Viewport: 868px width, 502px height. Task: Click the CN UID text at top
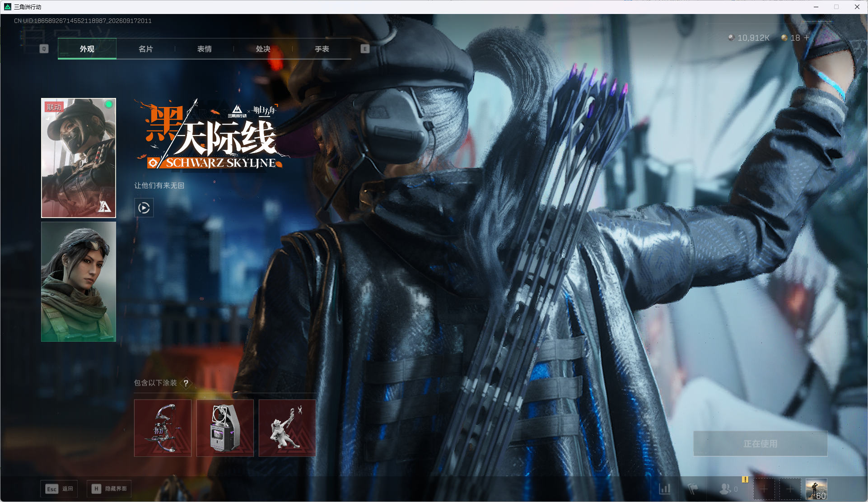(x=83, y=21)
